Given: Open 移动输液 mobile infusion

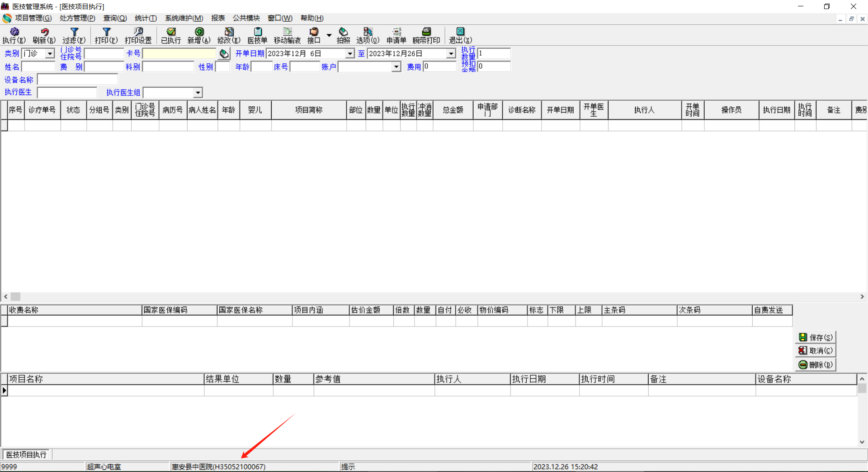Looking at the screenshot, I should pyautogui.click(x=288, y=35).
